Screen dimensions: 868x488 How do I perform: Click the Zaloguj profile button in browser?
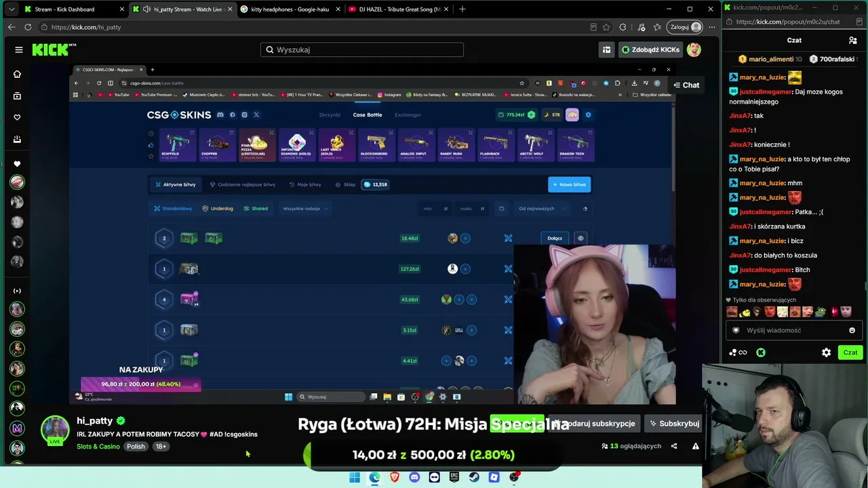(x=686, y=27)
